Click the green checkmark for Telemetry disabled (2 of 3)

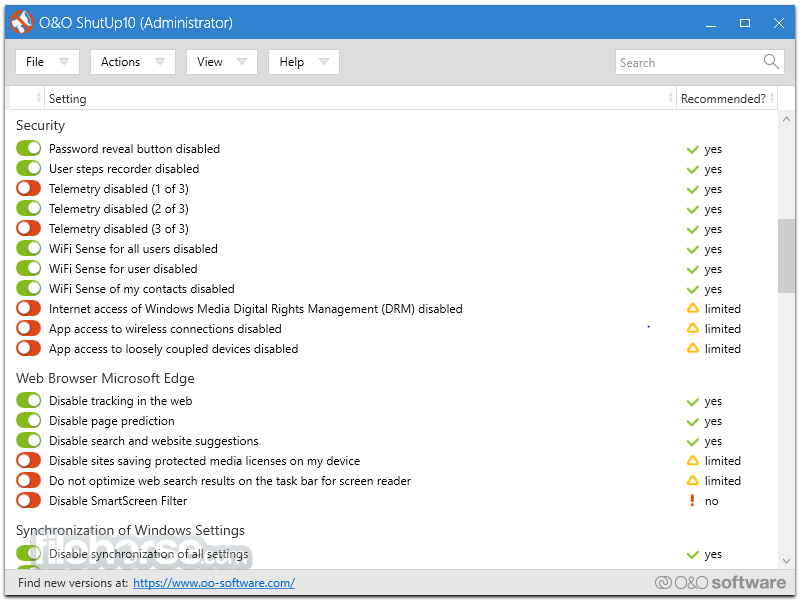pos(692,210)
